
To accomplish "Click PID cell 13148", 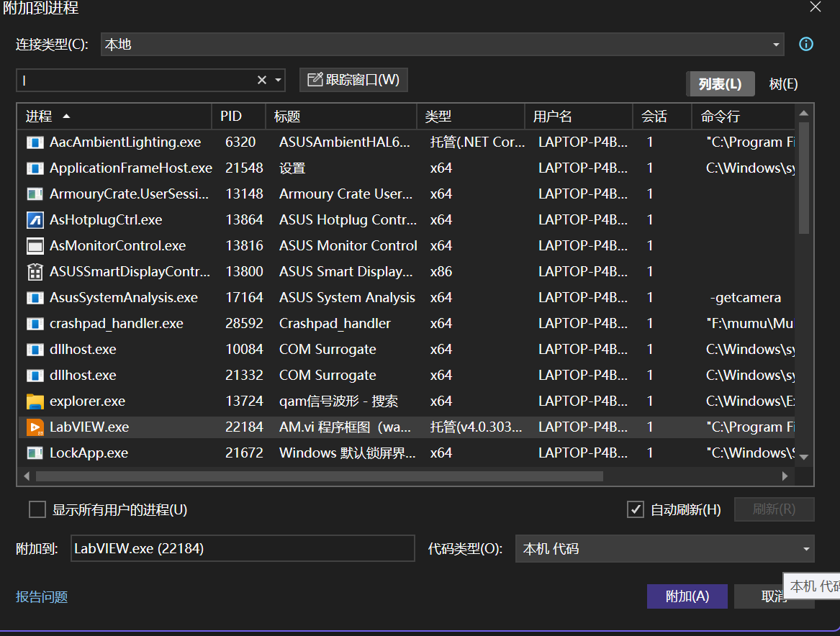I will 244,194.
